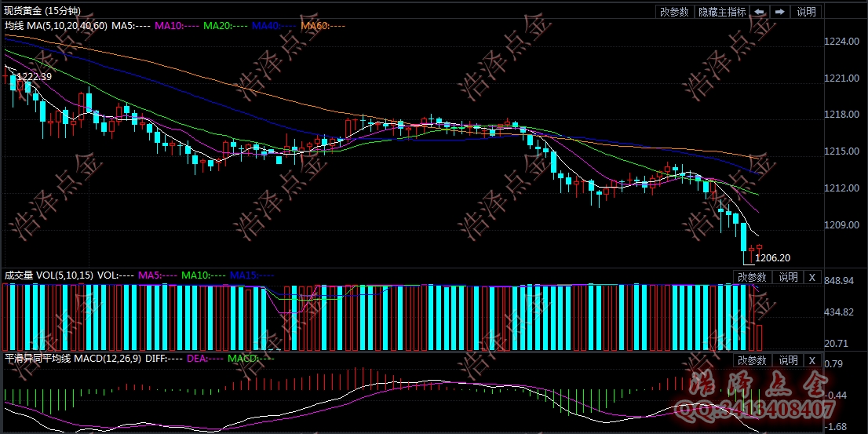Click the 1215.00 level on price axis

tap(844, 151)
